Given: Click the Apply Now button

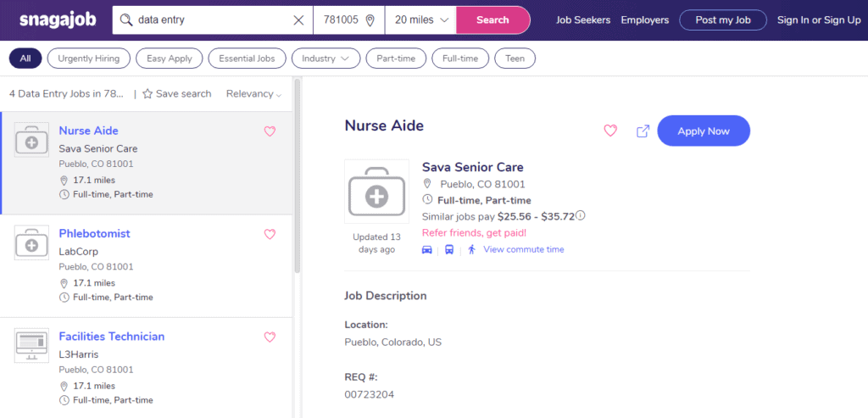Looking at the screenshot, I should tap(704, 131).
